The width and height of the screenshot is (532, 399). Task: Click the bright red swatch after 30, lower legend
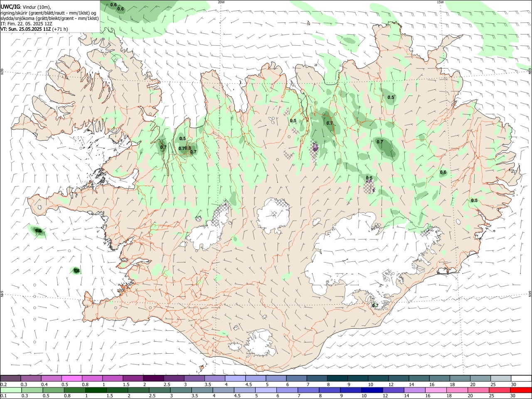521,390
